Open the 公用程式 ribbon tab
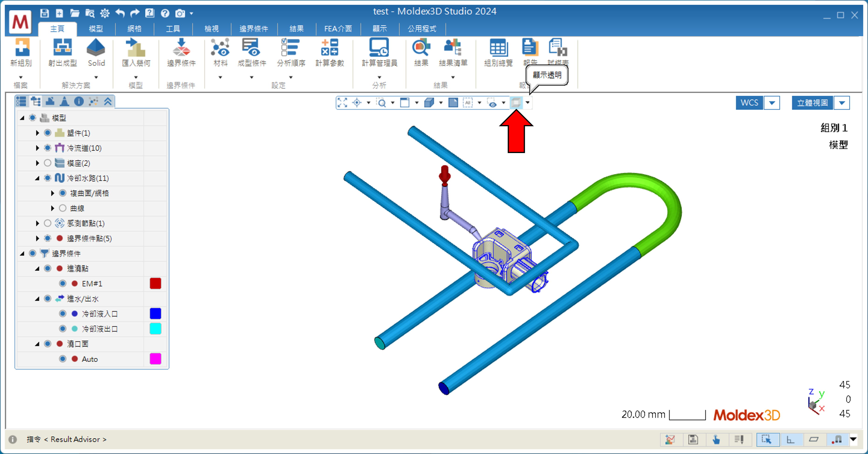This screenshot has height=454, width=868. [422, 29]
